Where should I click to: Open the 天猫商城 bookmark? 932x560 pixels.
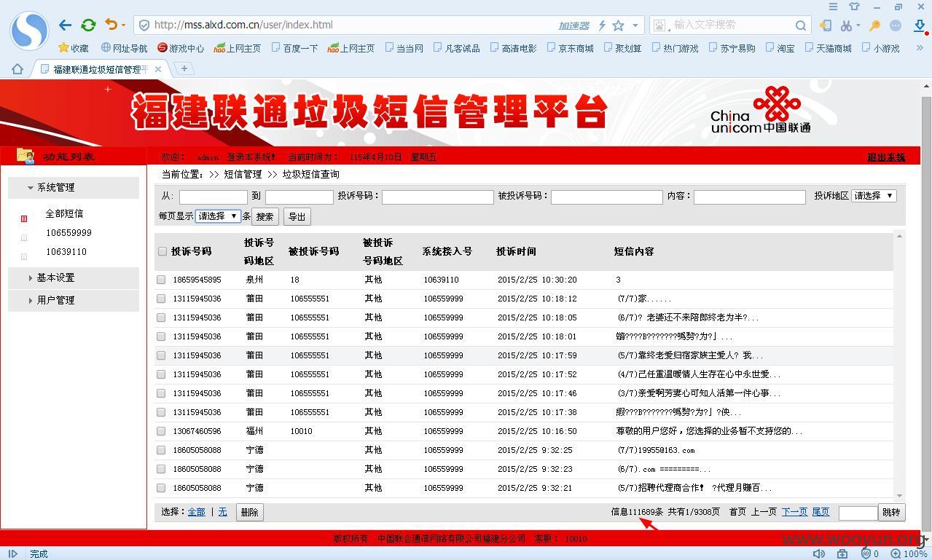[828, 48]
